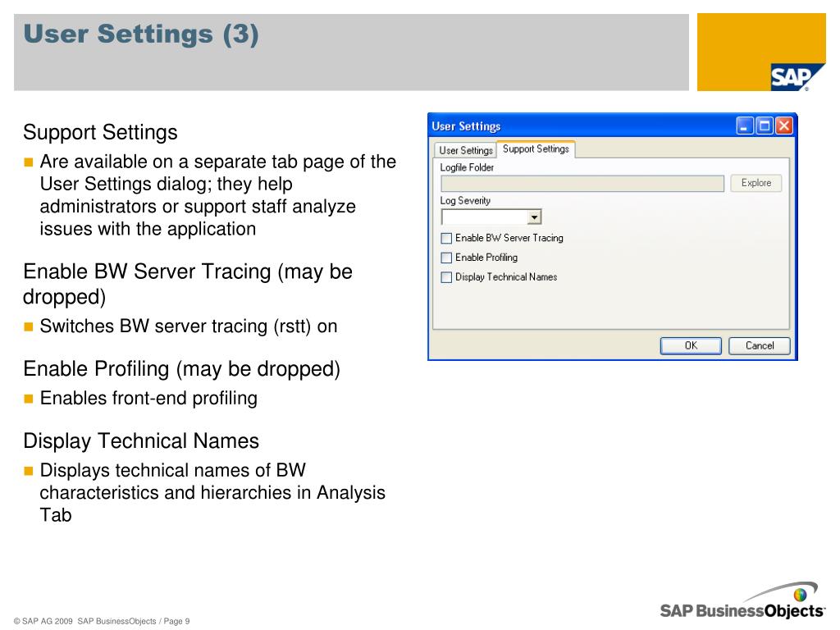The width and height of the screenshot is (840, 630).
Task: Click the 'Log Severity' label
Action: click(465, 201)
